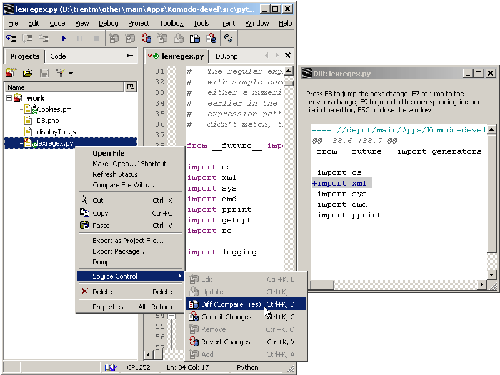Open the Help menu
This screenshot has width=500, height=375.
click(285, 23)
